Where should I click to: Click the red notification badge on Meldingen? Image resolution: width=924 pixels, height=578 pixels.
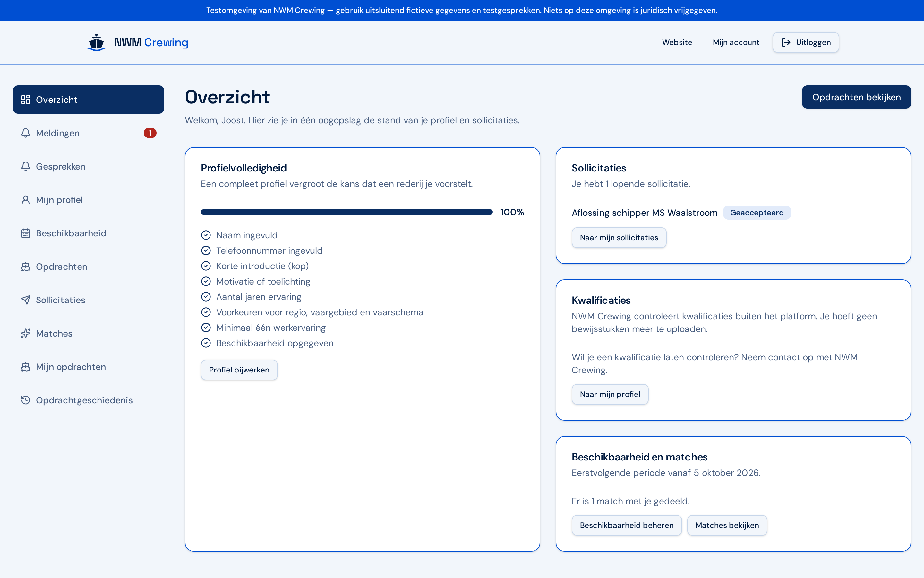(x=150, y=133)
